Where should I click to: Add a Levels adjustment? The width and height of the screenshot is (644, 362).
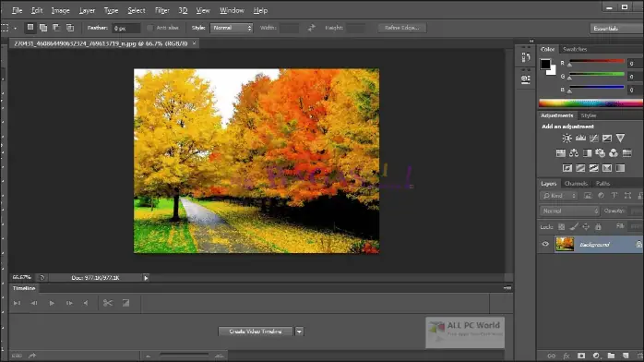(580, 139)
